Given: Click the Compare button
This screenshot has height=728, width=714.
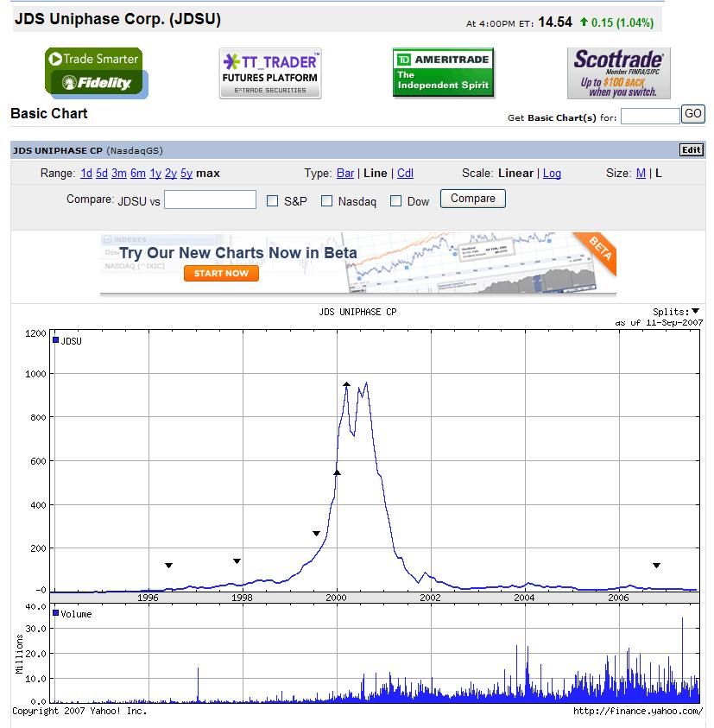Looking at the screenshot, I should click(x=472, y=199).
